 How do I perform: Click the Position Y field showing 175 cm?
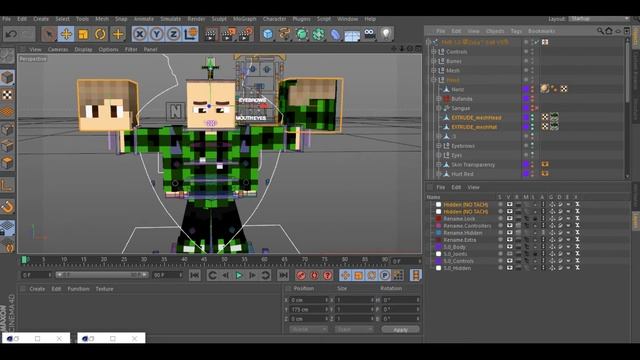pyautogui.click(x=308, y=309)
